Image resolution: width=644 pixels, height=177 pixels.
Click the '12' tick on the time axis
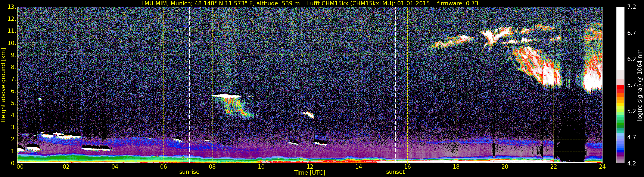click(310, 167)
